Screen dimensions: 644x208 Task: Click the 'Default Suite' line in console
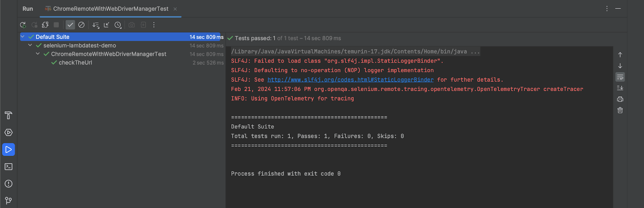(x=252, y=127)
